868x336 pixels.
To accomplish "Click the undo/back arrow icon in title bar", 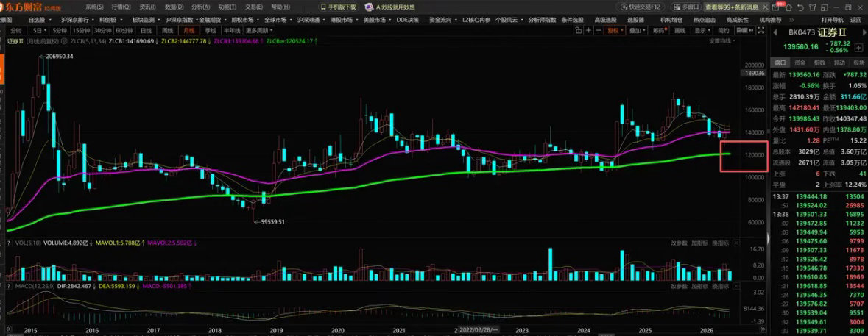I will click(800, 7).
